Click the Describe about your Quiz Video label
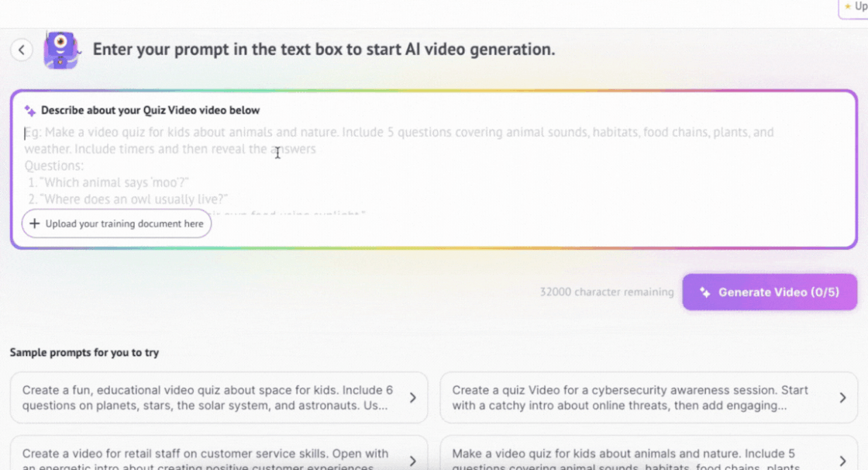The width and height of the screenshot is (868, 470). pyautogui.click(x=150, y=111)
